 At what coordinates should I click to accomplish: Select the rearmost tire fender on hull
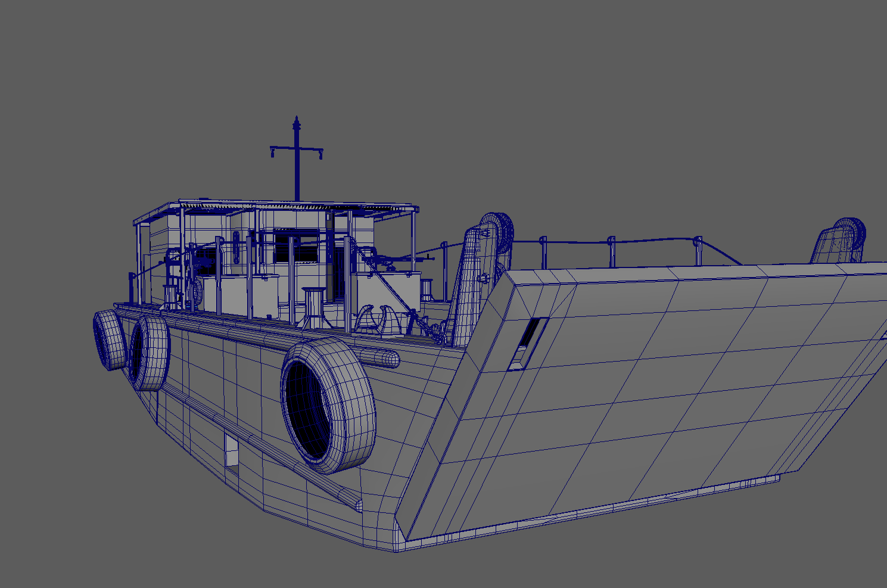coord(108,340)
